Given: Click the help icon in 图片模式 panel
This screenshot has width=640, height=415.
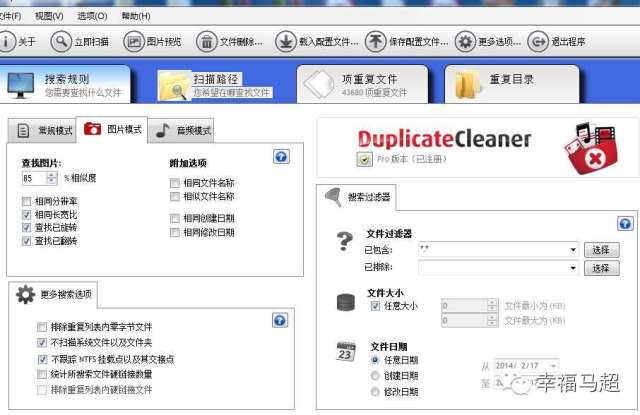Looking at the screenshot, I should pos(281,157).
